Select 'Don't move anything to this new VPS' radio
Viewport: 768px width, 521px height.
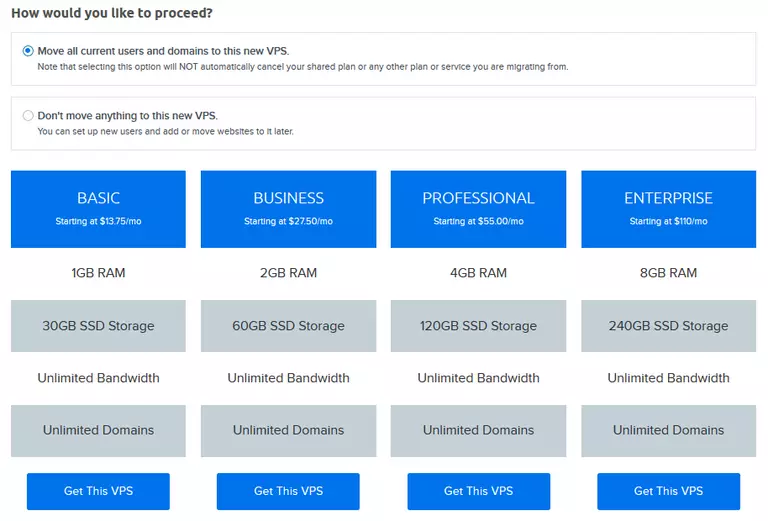[x=28, y=116]
